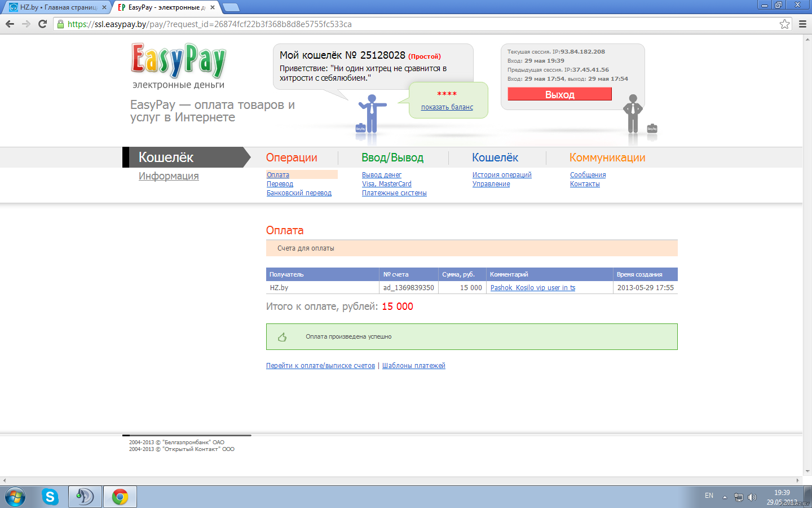Click the Операции section heading
This screenshot has height=508, width=812.
click(x=292, y=157)
